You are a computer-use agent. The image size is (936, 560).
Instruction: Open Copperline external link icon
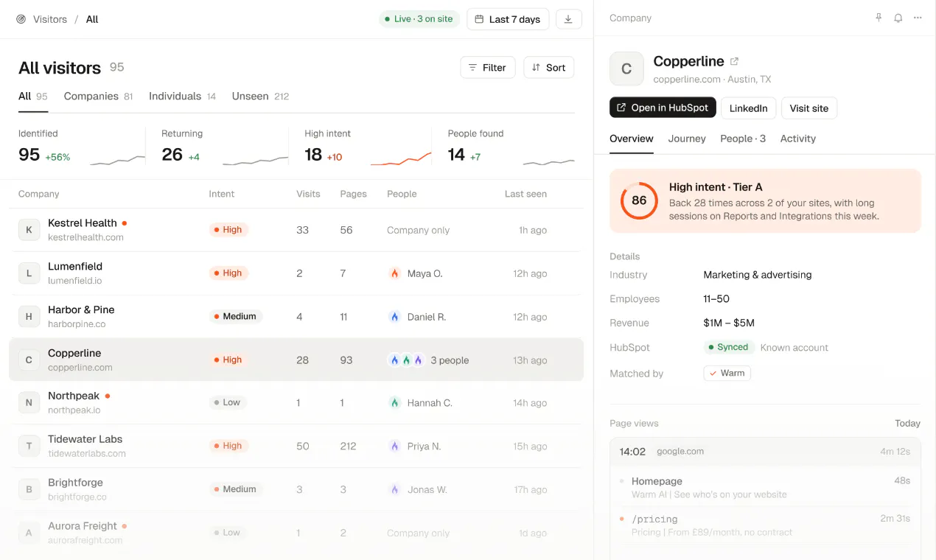[x=734, y=61]
